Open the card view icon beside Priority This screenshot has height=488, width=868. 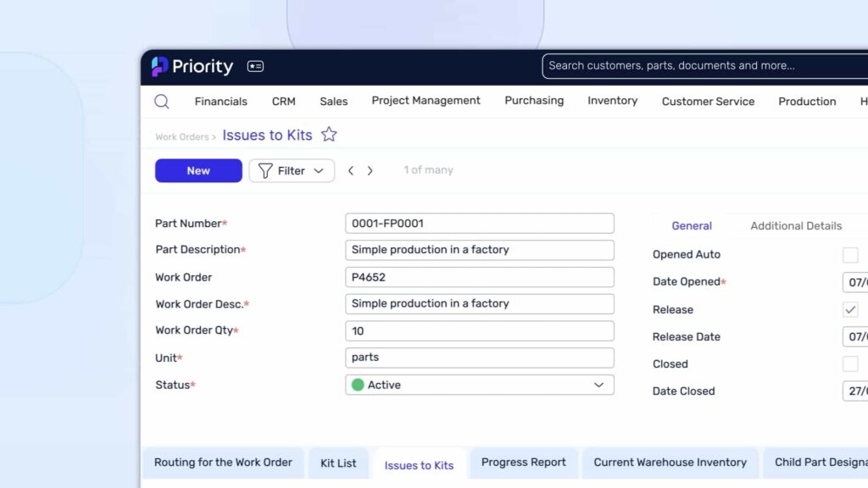coord(255,66)
